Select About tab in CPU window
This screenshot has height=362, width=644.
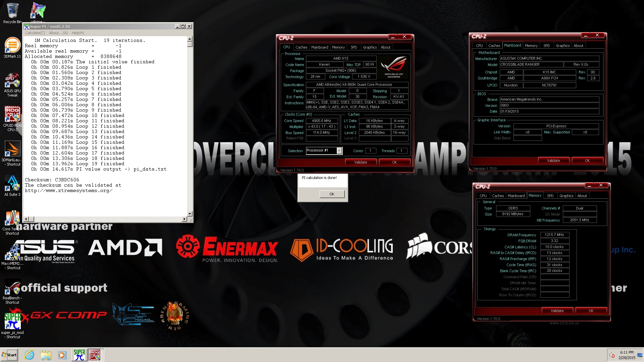(x=385, y=47)
